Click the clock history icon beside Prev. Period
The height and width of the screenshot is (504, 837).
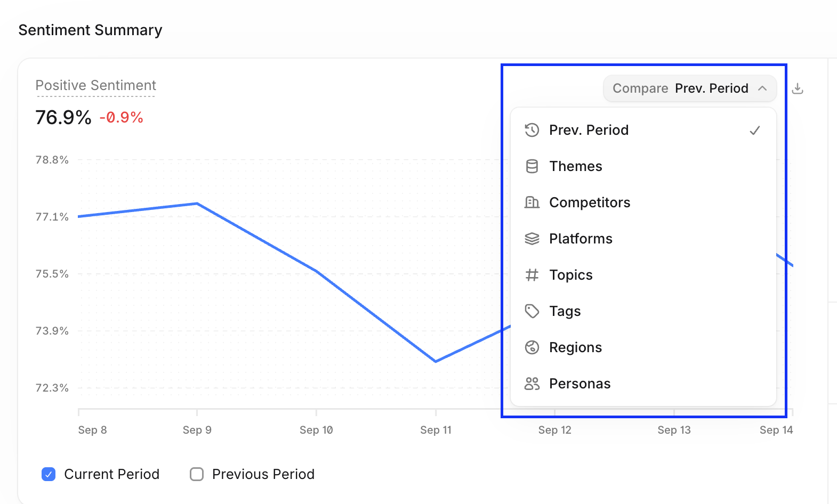532,130
